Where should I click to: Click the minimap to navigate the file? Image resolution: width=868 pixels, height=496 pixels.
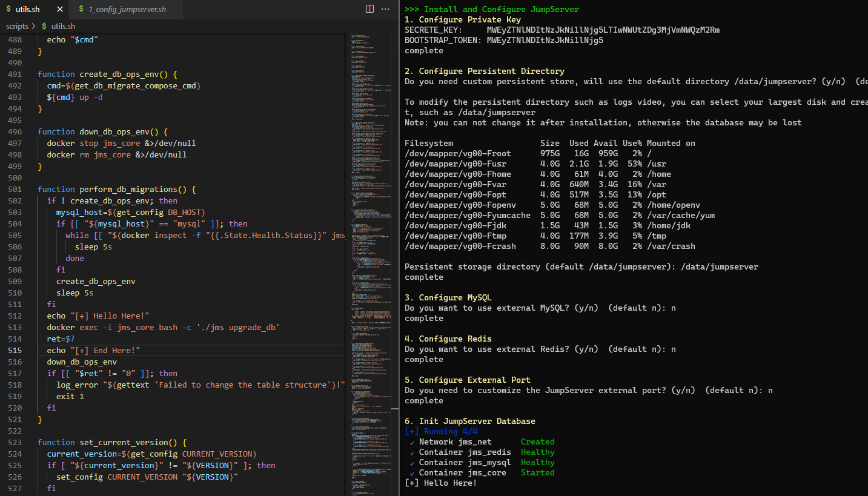click(369, 242)
